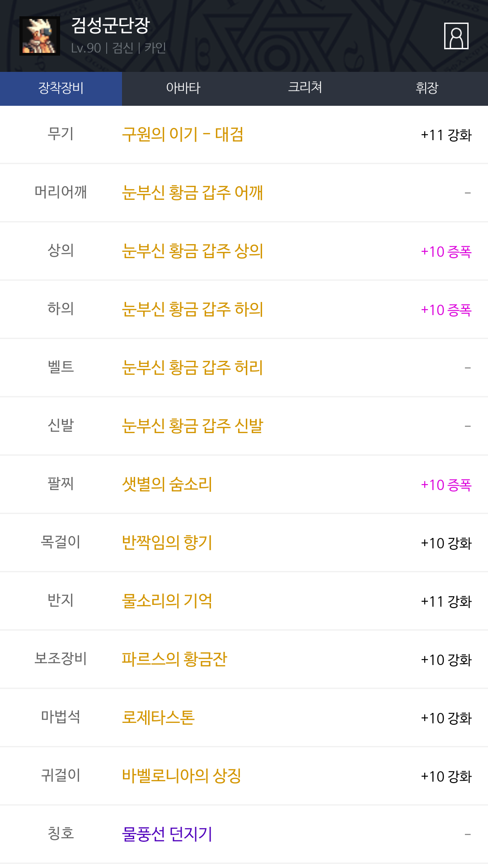Open 눈부신 황금 갑주 하의 details

pos(192,310)
